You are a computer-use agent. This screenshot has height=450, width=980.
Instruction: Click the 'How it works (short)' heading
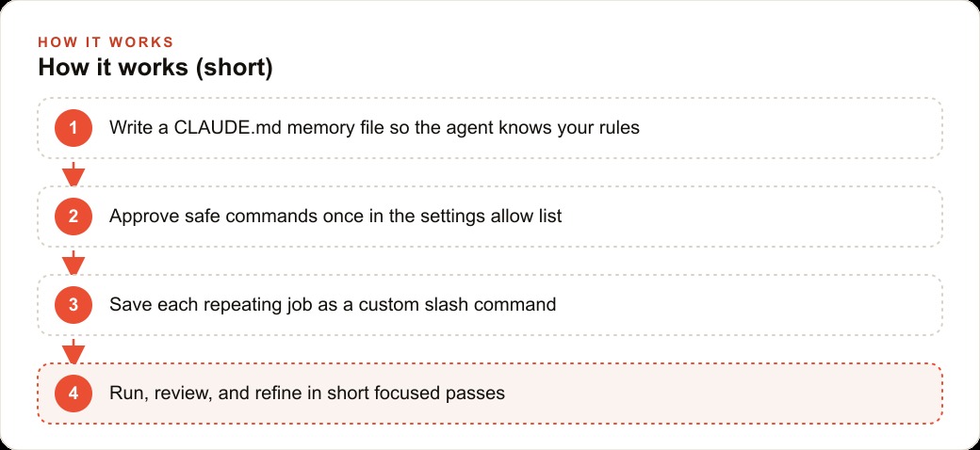point(155,68)
